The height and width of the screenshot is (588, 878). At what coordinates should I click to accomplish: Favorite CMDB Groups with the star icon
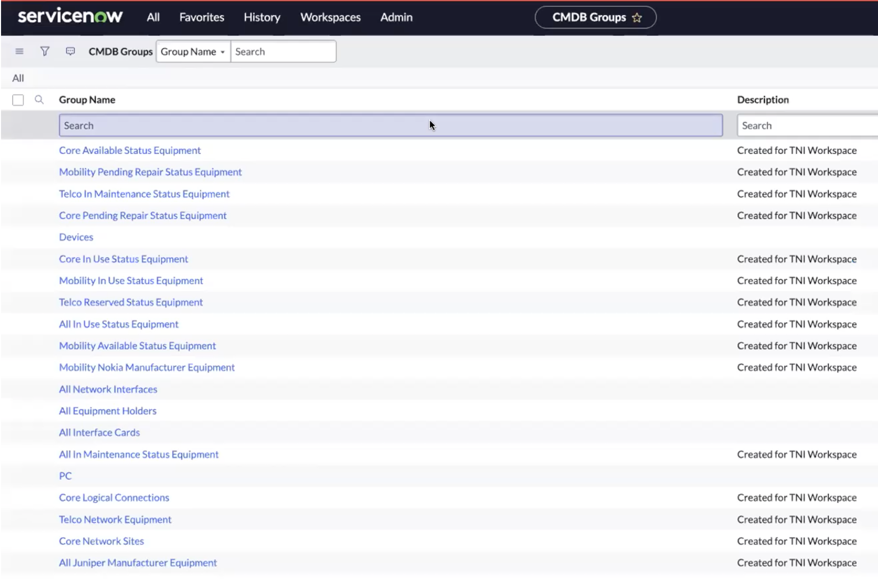(637, 18)
